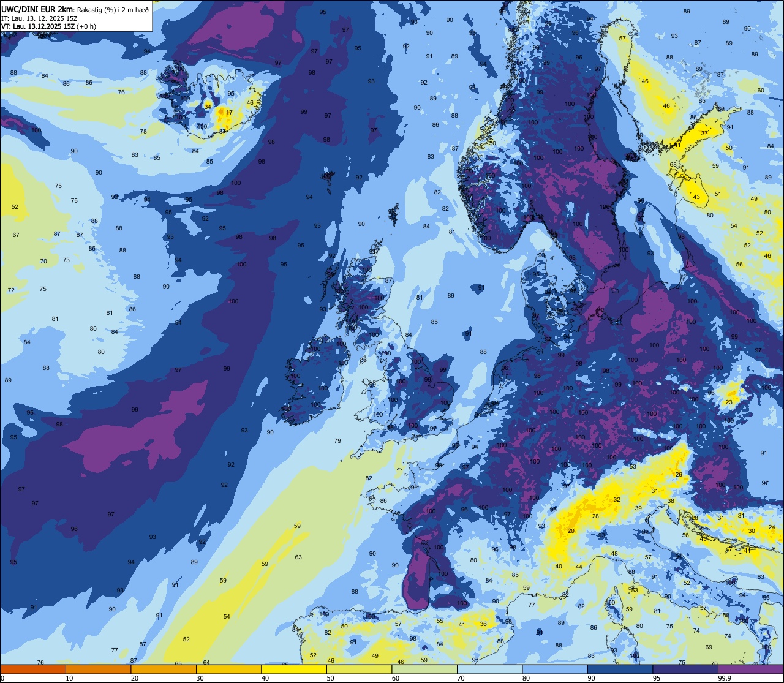Viewport: 784px width, 683px height.
Task: Click the '64' value at the bottom Atlantic edge
Action: click(206, 663)
